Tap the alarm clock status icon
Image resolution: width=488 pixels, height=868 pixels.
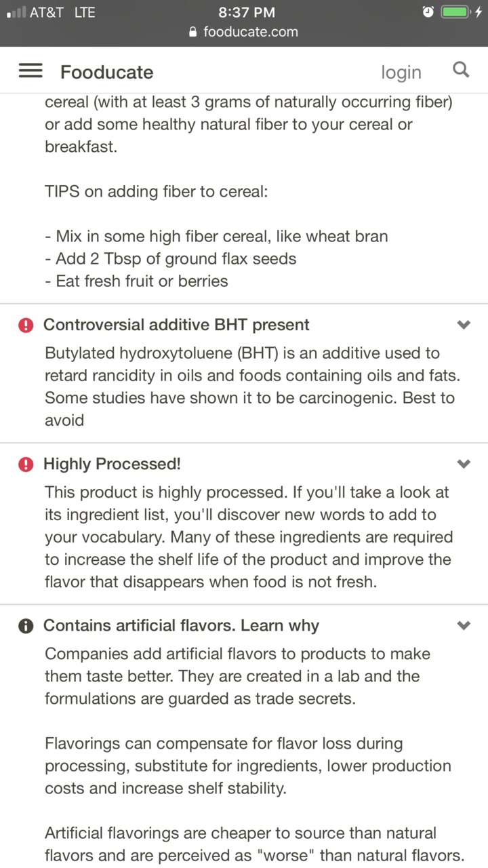pos(428,12)
